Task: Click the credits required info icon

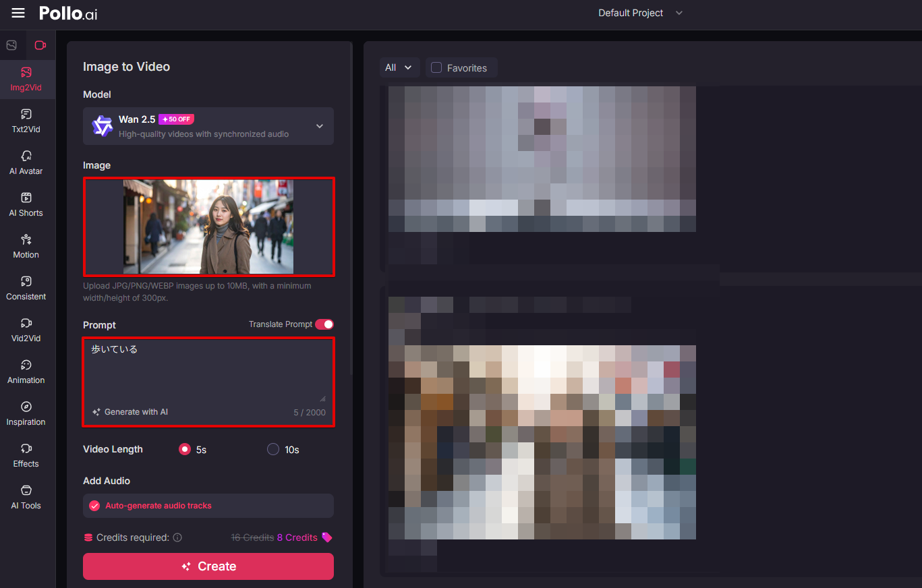Action: (177, 537)
